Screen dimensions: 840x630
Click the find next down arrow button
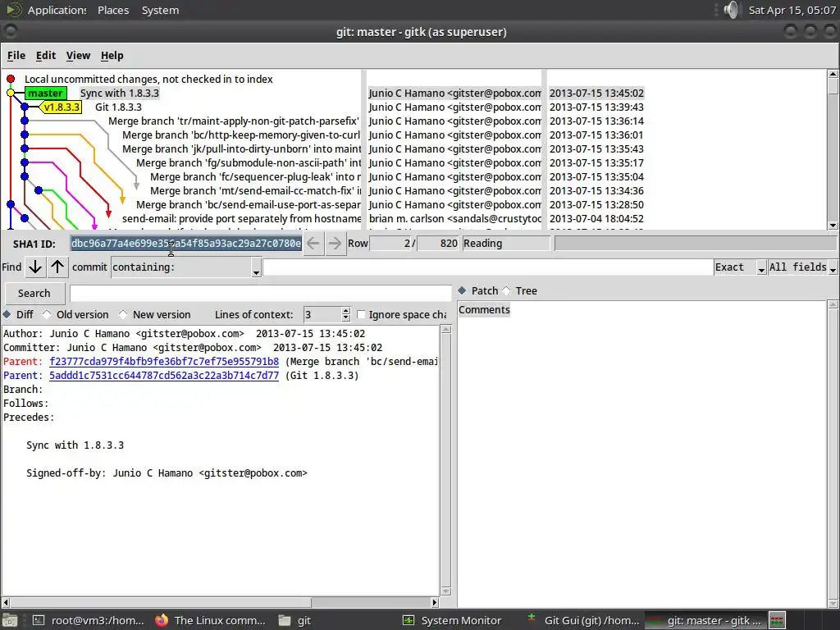point(35,267)
